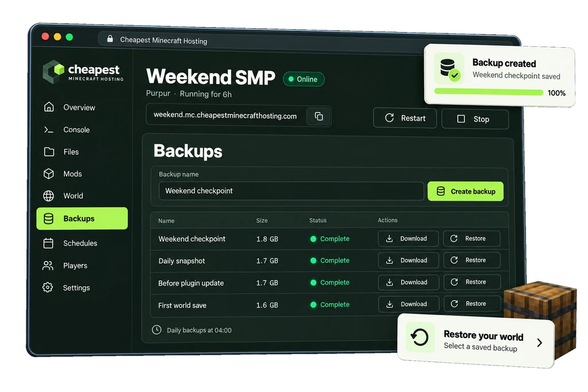Click the clock icon beside Daily backups
The width and height of the screenshot is (588, 392).
[x=157, y=330]
